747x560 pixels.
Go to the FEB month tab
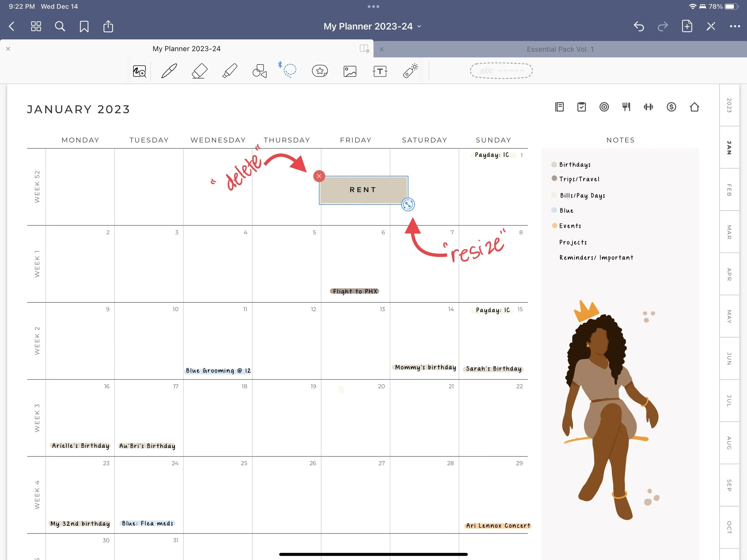729,190
